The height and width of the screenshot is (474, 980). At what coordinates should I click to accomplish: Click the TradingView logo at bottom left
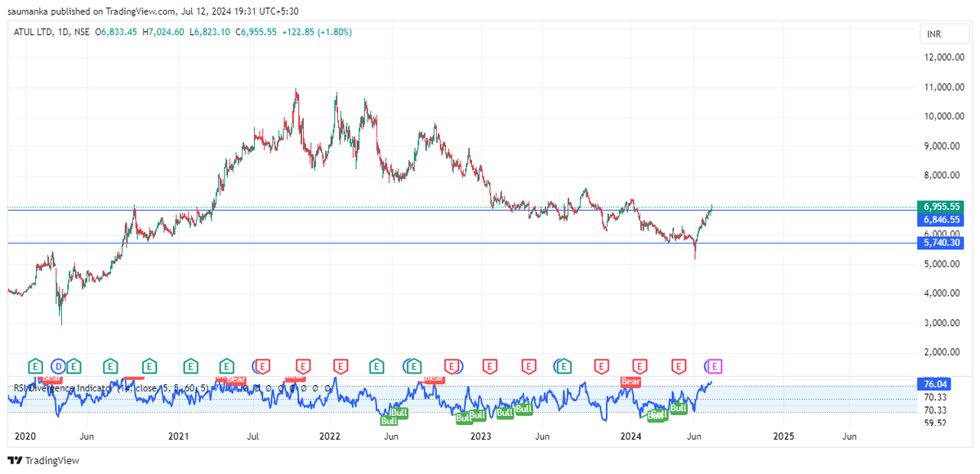pos(43,460)
